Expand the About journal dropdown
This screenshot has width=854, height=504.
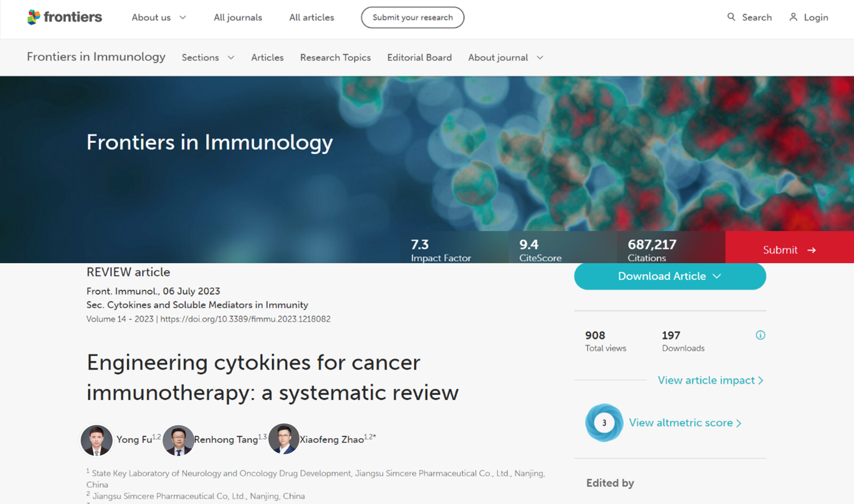(x=505, y=58)
